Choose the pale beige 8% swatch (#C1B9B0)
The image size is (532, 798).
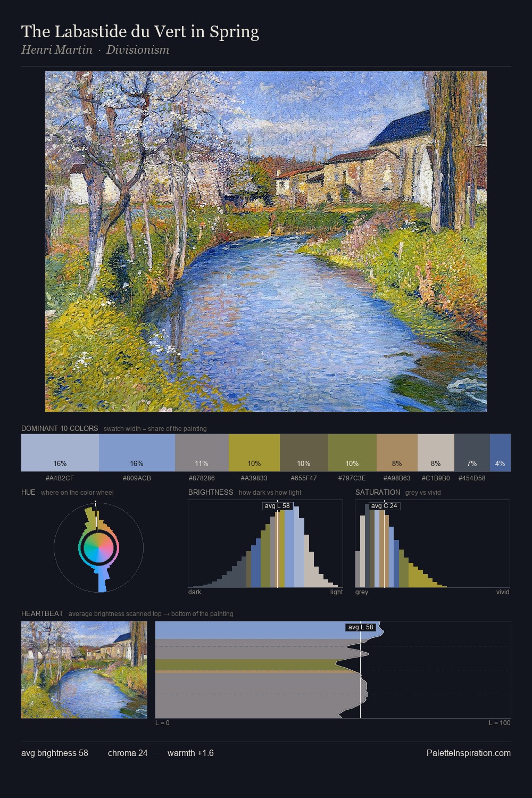click(x=436, y=453)
